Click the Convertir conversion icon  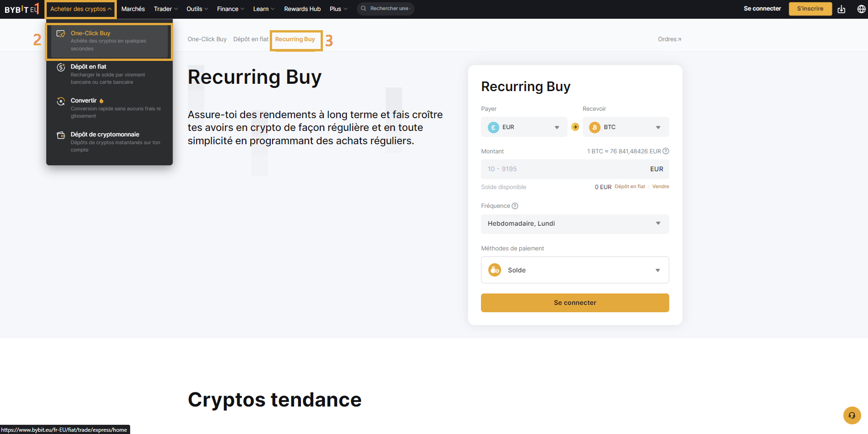point(61,101)
